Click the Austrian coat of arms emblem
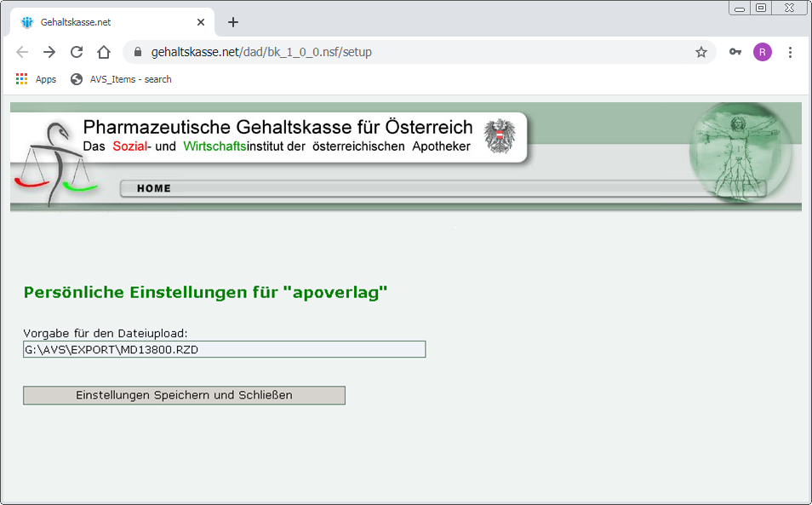 click(x=501, y=135)
